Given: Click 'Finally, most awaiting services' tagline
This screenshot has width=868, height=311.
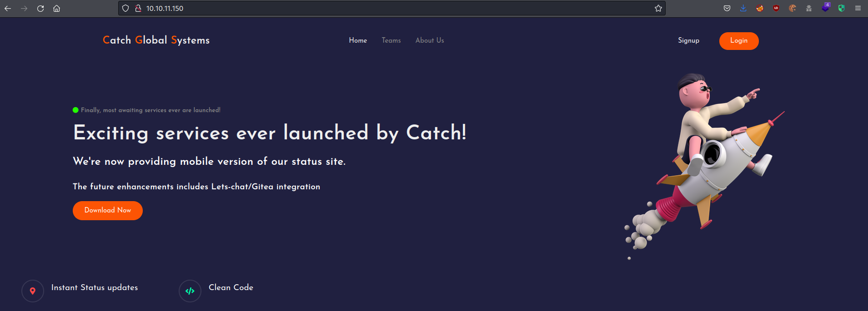Looking at the screenshot, I should 151,110.
